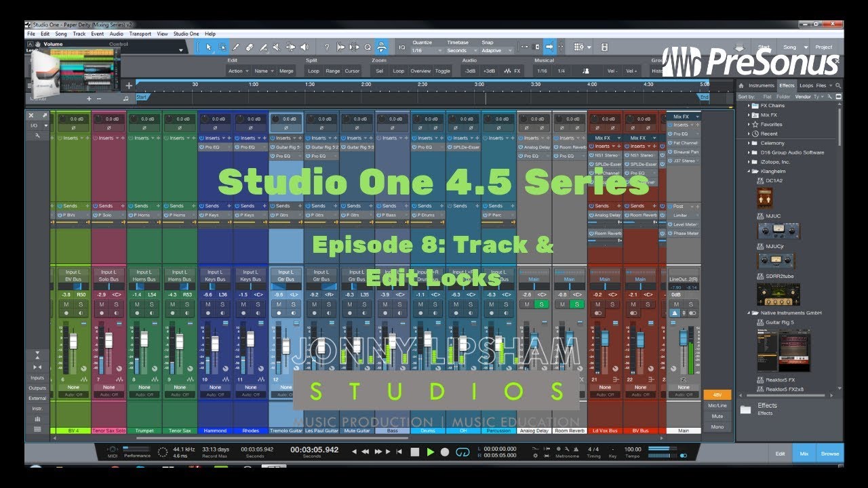Click the Zoom Overview button

click(420, 70)
